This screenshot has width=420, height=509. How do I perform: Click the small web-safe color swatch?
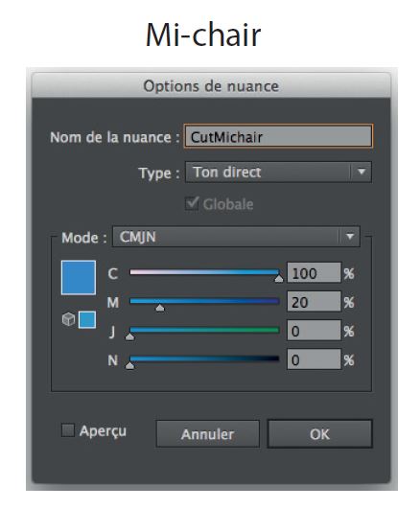(87, 320)
